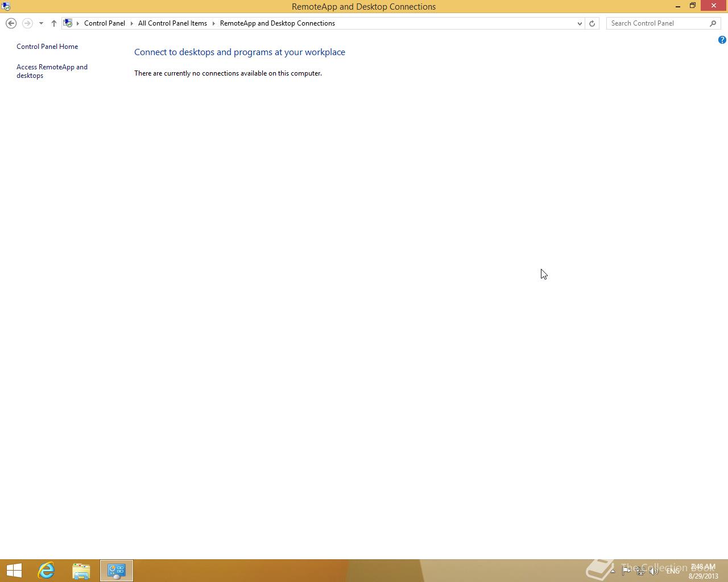This screenshot has width=728, height=582.
Task: Click 'There are currently no connections' text
Action: click(x=228, y=73)
